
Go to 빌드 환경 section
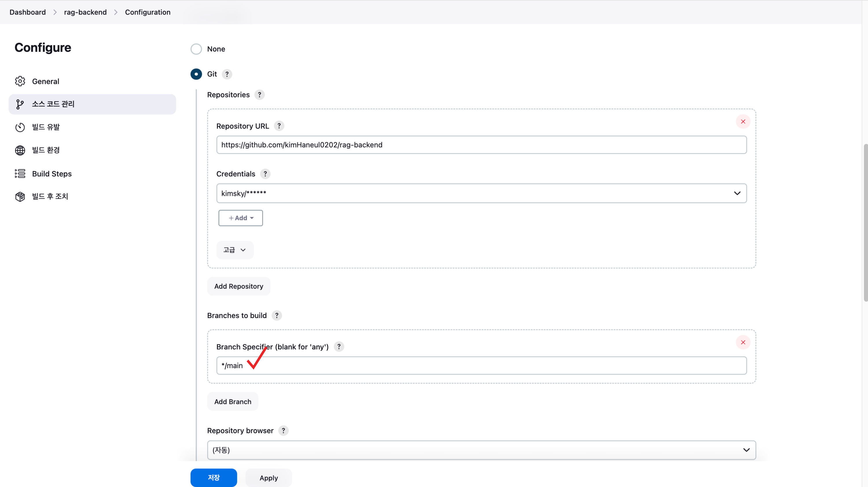tap(92, 150)
